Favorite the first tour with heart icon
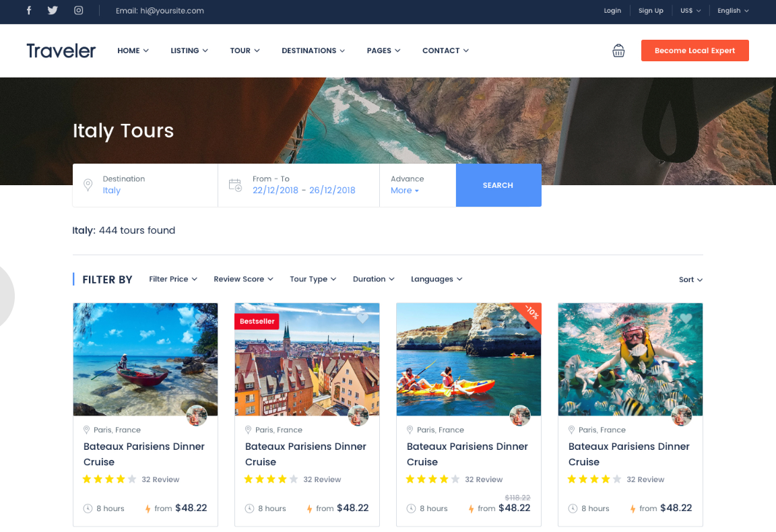 (201, 319)
